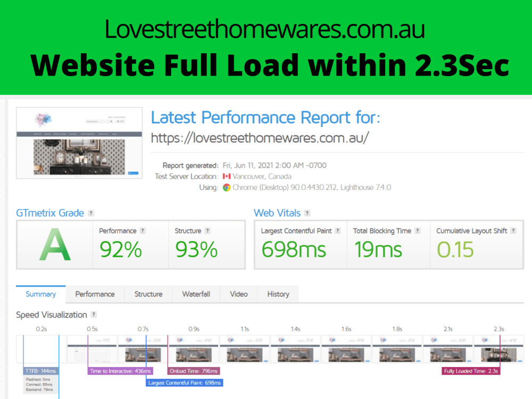Click the Performance score help icon

click(143, 231)
